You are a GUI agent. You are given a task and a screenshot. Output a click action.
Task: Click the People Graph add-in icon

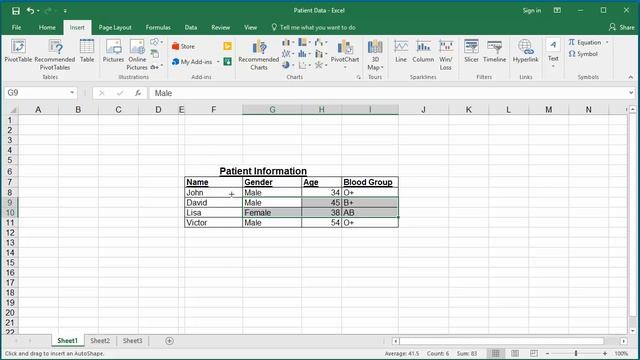pyautogui.click(x=227, y=62)
